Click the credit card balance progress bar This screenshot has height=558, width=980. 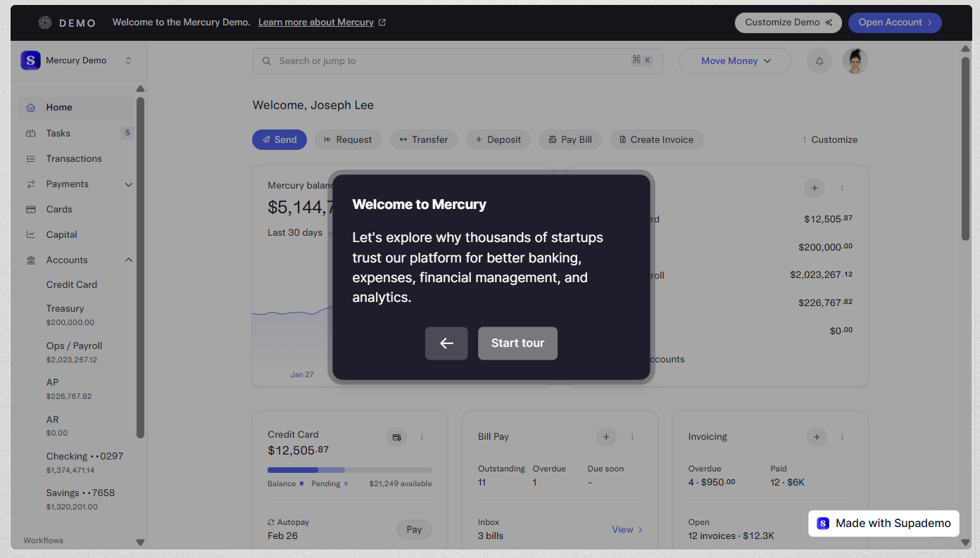[350, 470]
